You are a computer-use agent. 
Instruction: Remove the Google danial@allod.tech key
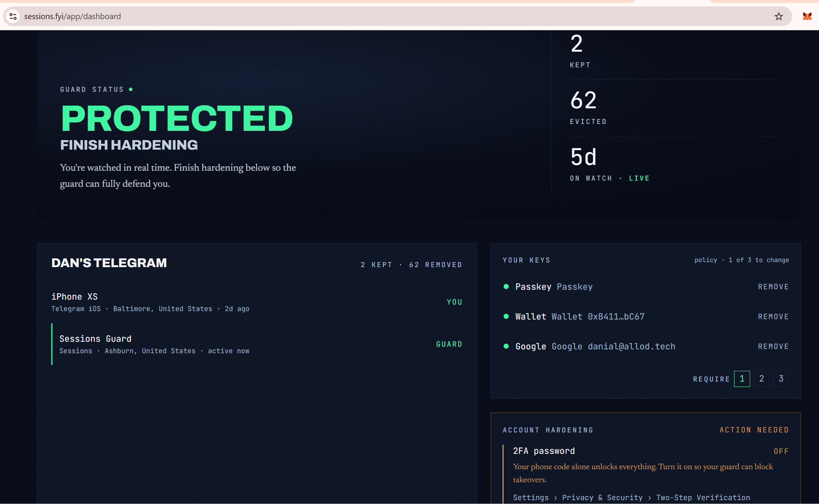click(x=773, y=347)
